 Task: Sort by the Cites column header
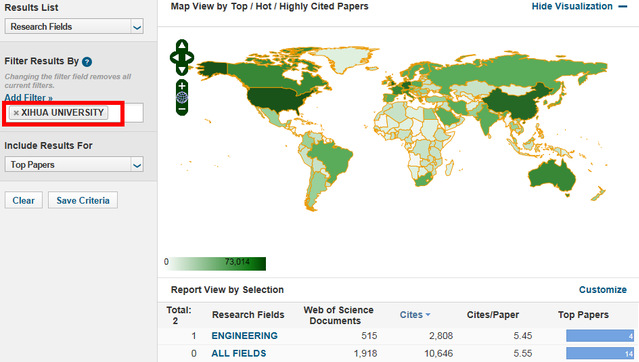coord(415,315)
